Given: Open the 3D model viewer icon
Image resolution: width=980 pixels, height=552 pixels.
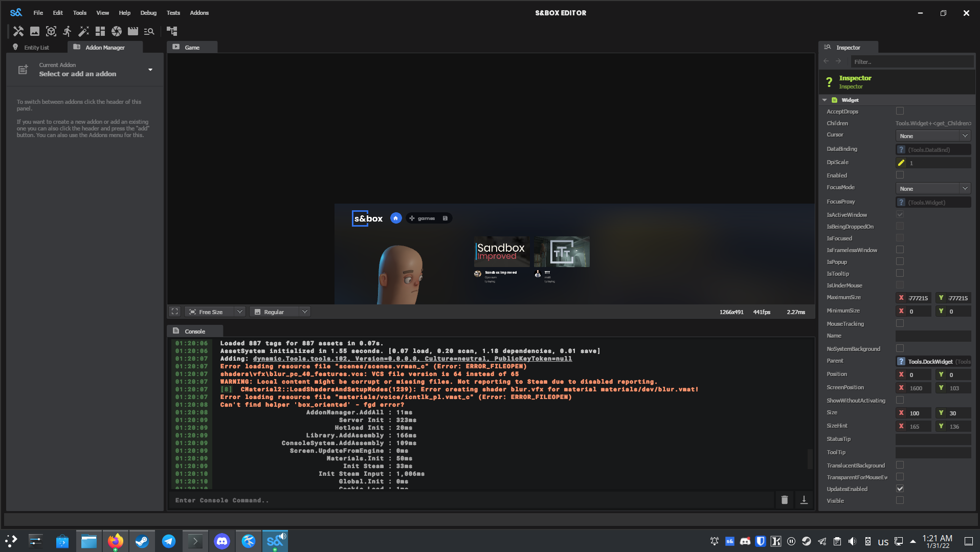Looking at the screenshot, I should tap(51, 31).
